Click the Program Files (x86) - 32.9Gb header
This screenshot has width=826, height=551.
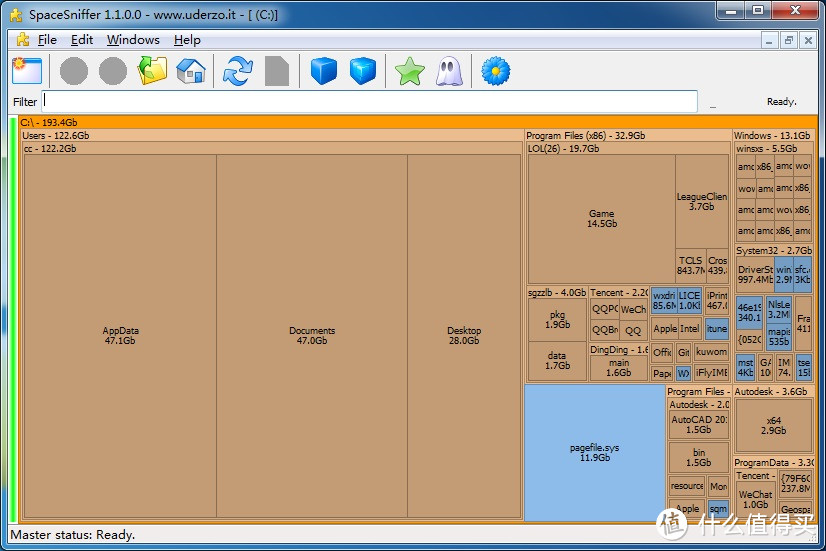tap(628, 135)
